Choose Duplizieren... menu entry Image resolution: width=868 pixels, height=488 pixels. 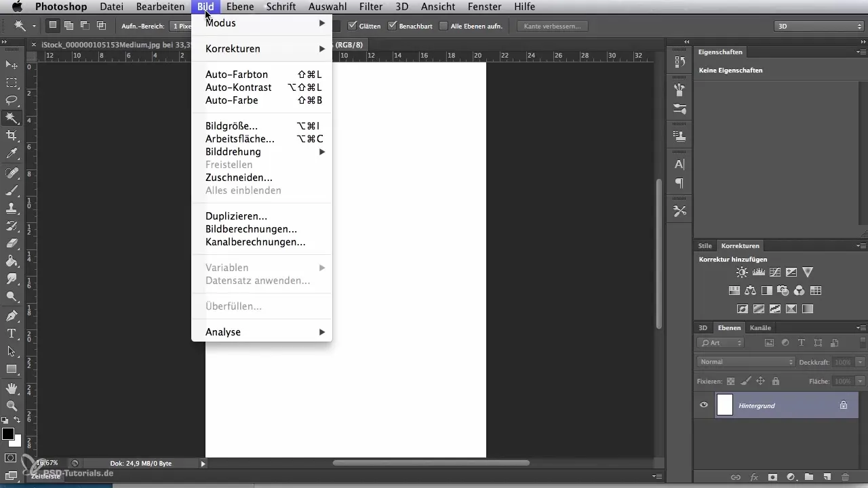(x=262, y=216)
